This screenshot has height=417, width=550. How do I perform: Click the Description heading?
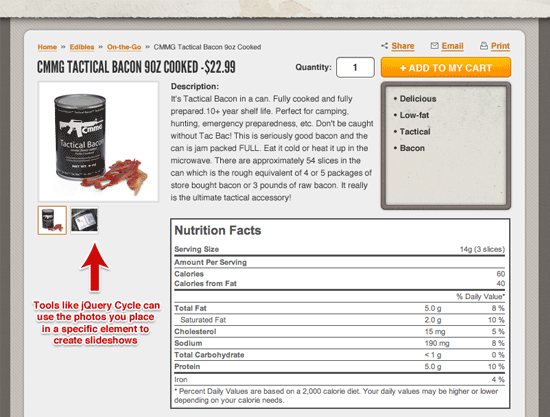(x=195, y=86)
